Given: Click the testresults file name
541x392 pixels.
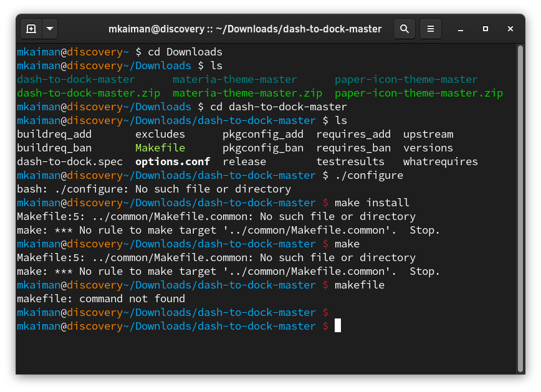Looking at the screenshot, I should click(x=350, y=162).
